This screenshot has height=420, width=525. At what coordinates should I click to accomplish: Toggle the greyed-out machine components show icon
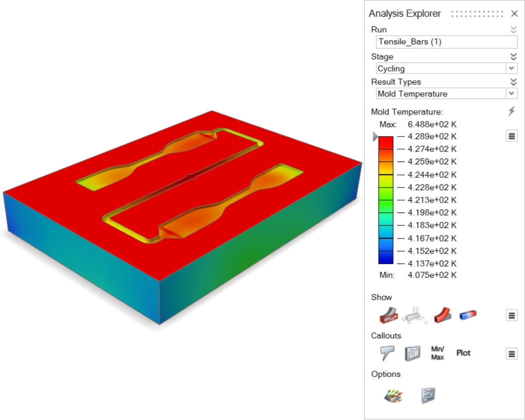click(x=415, y=315)
